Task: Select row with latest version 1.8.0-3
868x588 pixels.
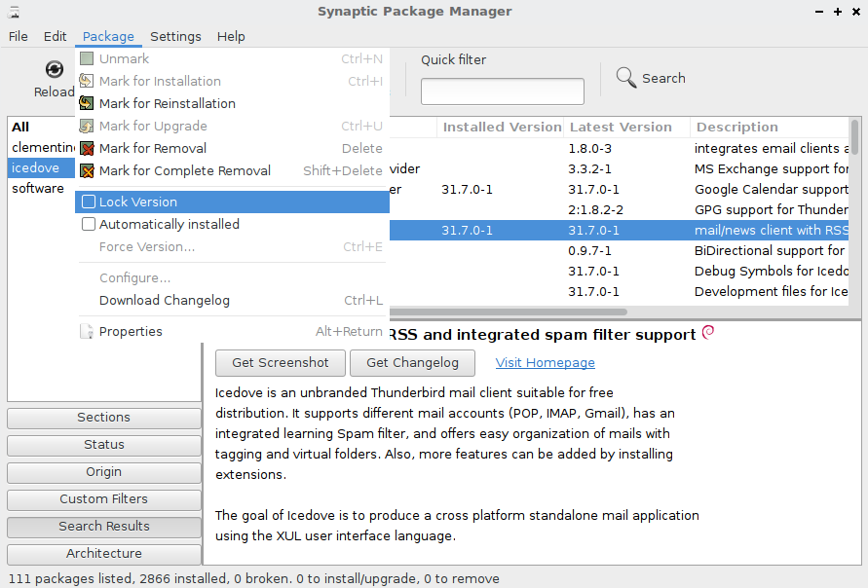Action: point(619,149)
